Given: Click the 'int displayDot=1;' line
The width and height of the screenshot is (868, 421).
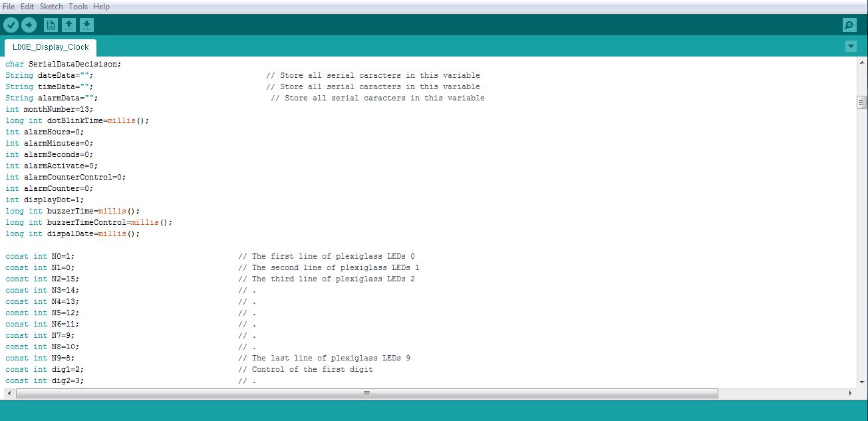Looking at the screenshot, I should pos(45,200).
